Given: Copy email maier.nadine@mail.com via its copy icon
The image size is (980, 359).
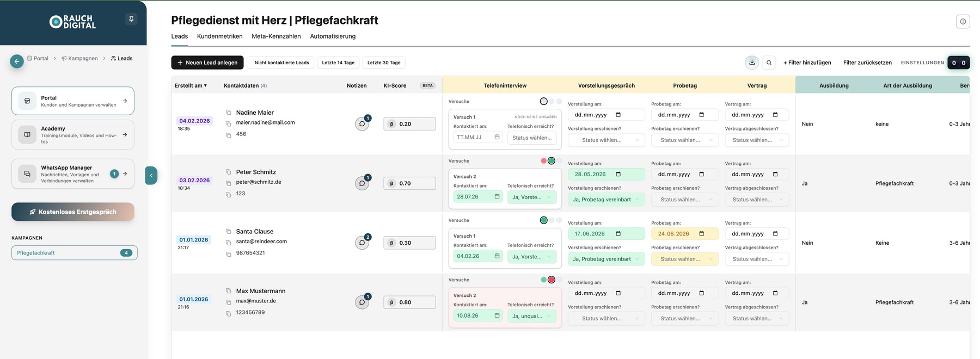Looking at the screenshot, I should coord(229,123).
